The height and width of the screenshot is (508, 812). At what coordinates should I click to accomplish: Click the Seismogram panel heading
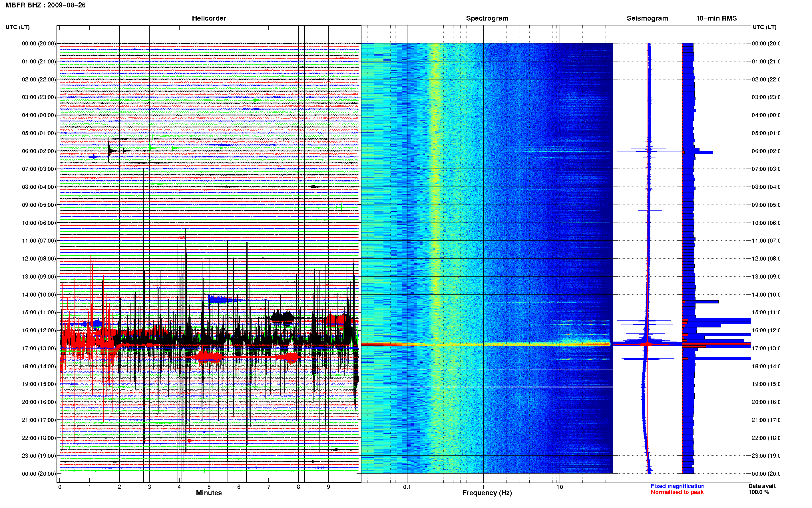647,18
